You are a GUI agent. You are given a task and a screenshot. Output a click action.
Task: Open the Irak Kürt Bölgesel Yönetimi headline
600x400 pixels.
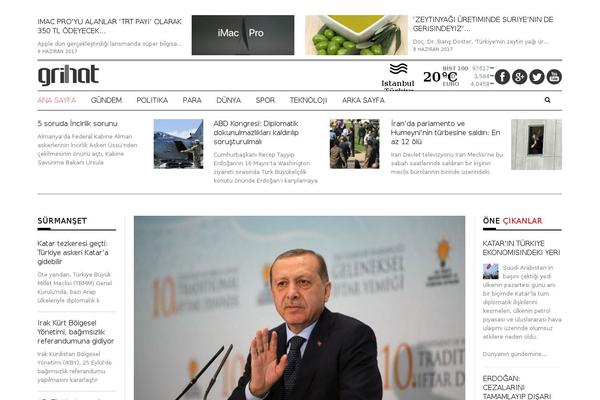click(76, 332)
